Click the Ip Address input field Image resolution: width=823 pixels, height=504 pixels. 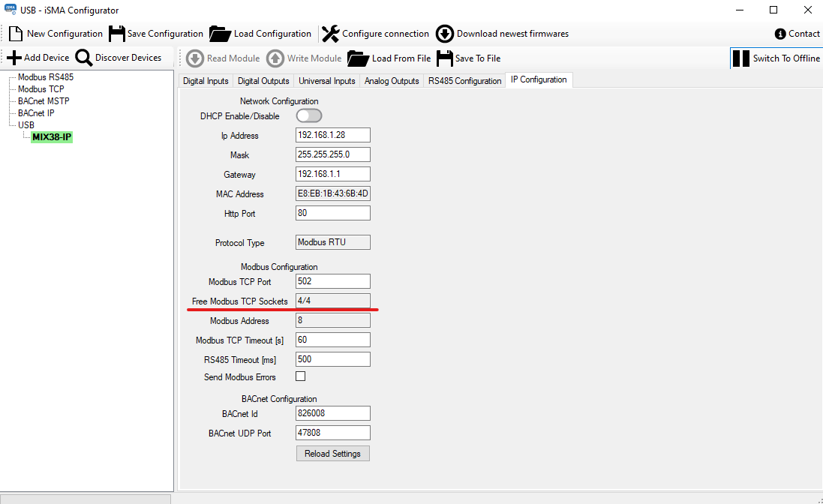click(333, 136)
